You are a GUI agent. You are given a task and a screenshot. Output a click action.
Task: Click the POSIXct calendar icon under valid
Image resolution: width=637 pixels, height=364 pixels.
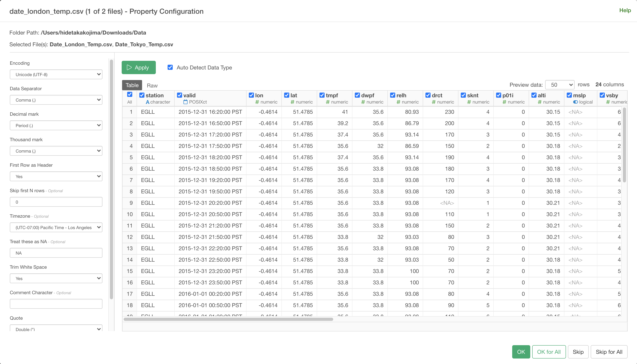click(x=185, y=102)
